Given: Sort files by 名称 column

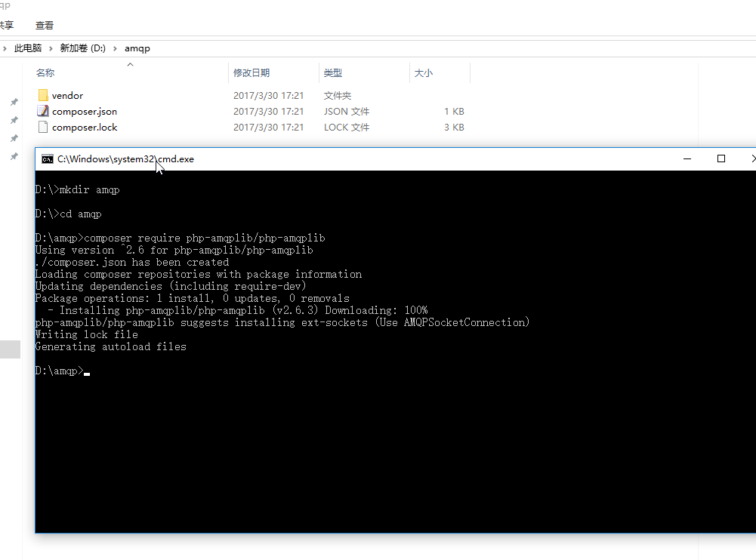Looking at the screenshot, I should coord(45,72).
